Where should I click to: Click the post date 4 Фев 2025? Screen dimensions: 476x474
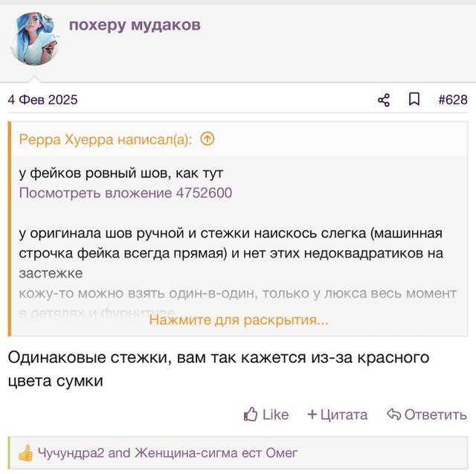click(43, 100)
